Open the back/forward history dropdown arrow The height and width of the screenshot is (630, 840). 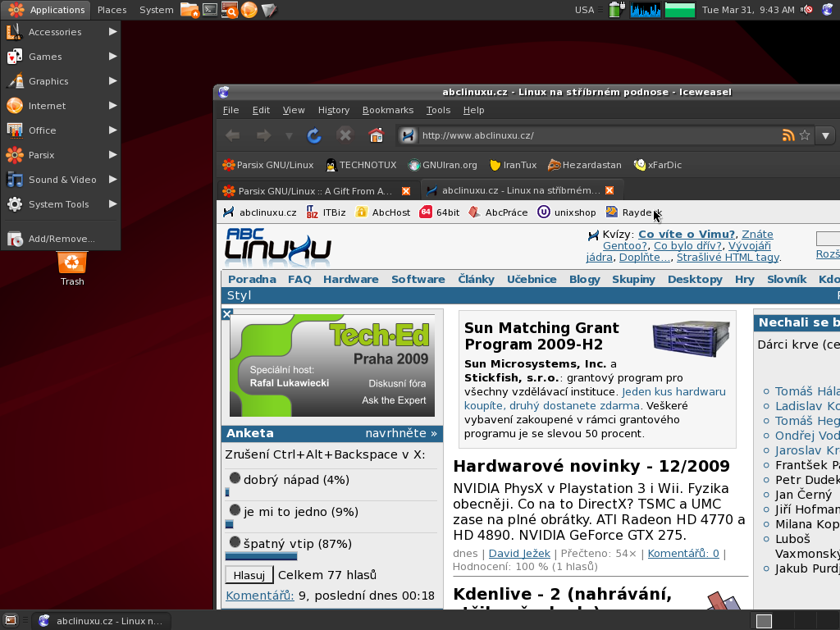289,135
